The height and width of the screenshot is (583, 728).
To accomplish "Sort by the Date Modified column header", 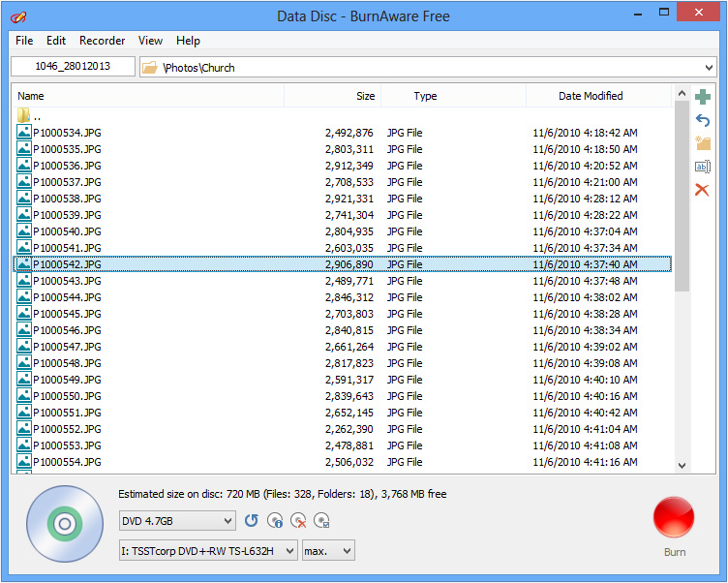I will (x=599, y=96).
